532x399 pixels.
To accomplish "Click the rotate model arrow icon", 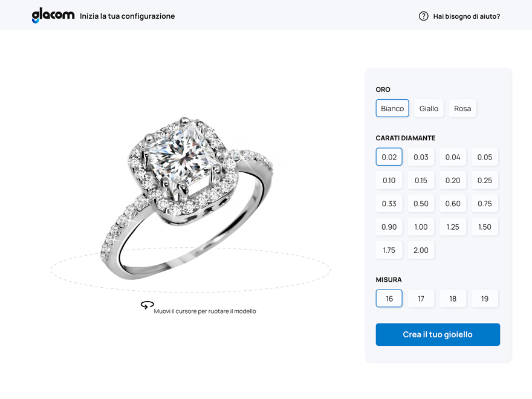I will (148, 305).
